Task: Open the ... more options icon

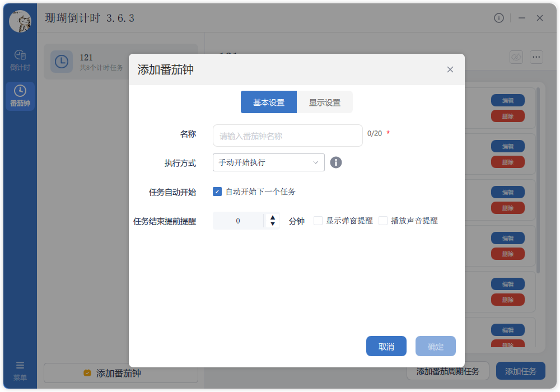Action: tap(536, 57)
